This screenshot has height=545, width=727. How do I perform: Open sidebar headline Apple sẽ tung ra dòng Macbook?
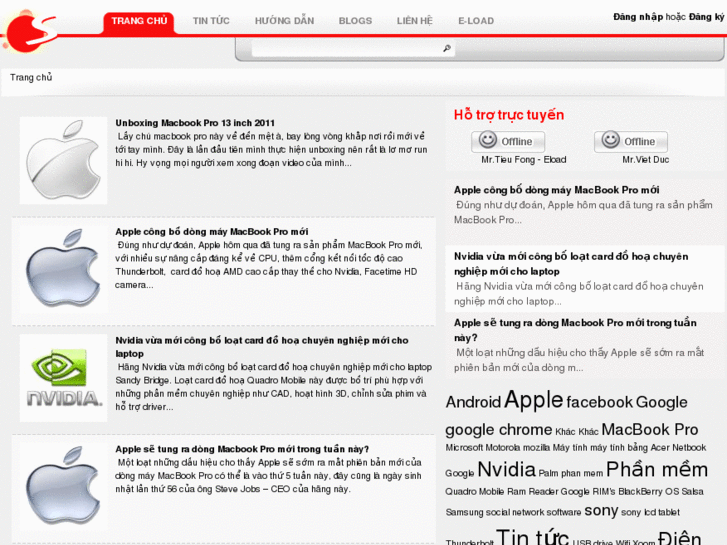point(575,330)
